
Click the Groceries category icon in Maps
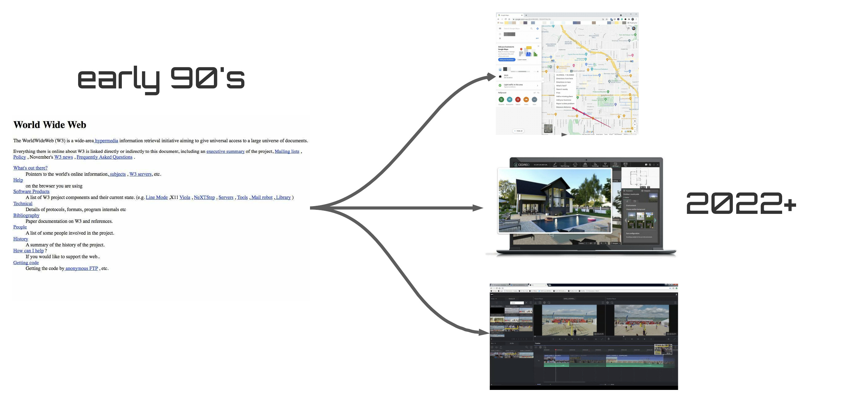(x=501, y=100)
